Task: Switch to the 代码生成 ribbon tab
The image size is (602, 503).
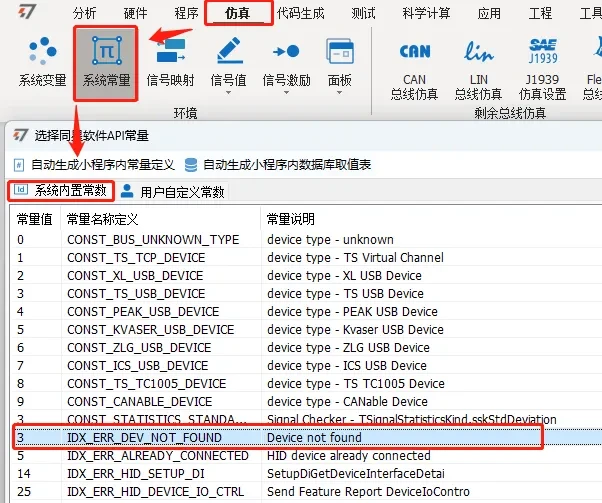Action: click(301, 13)
